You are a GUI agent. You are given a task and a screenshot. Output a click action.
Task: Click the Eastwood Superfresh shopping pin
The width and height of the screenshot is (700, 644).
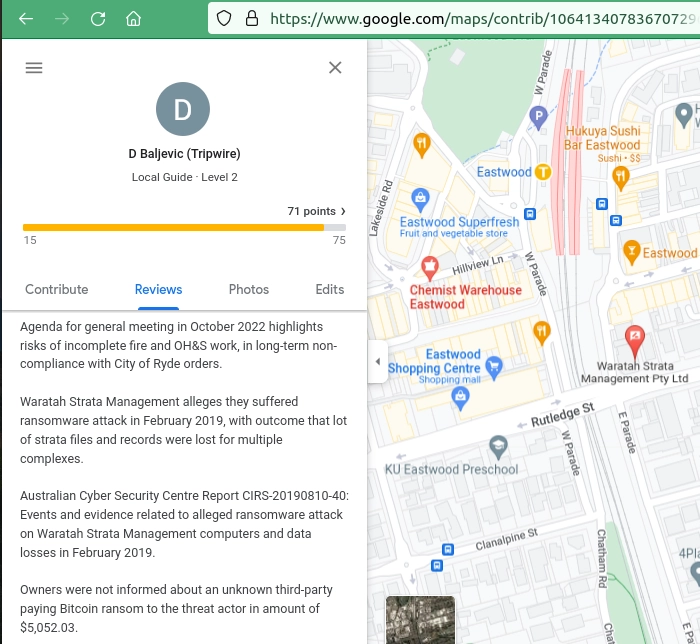coord(420,200)
